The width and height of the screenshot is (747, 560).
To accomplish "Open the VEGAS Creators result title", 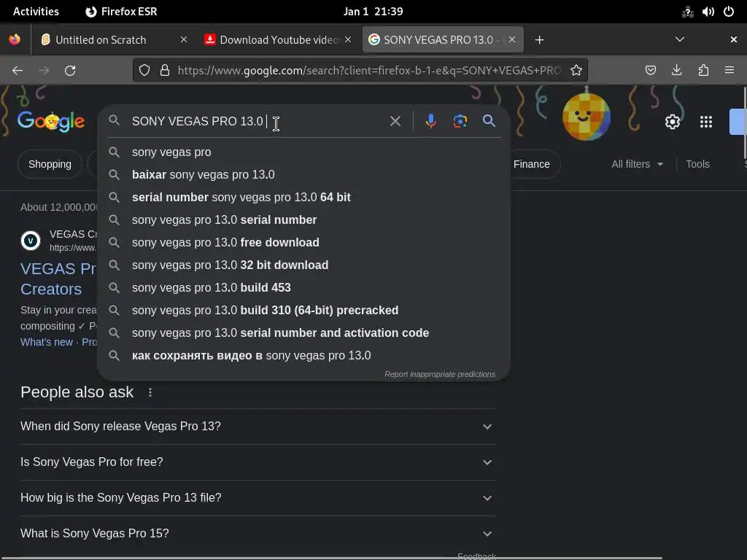I will coord(58,279).
